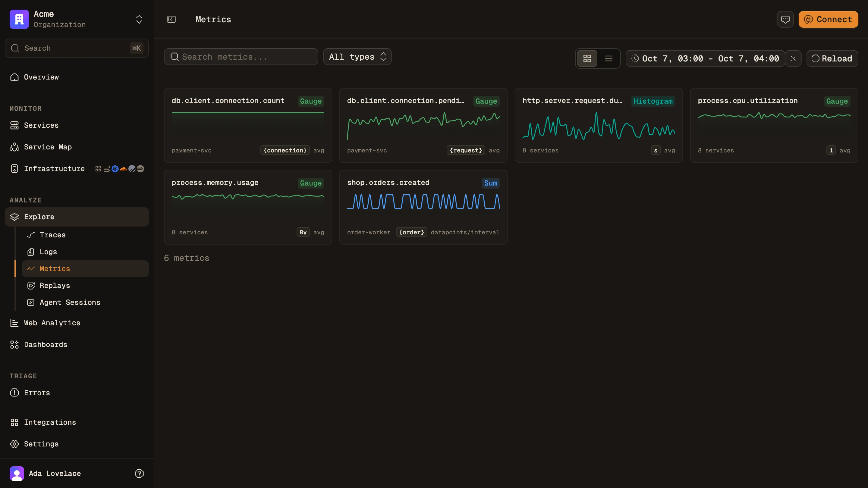Click the {request} unit tag
The height and width of the screenshot is (488, 868).
tap(466, 150)
